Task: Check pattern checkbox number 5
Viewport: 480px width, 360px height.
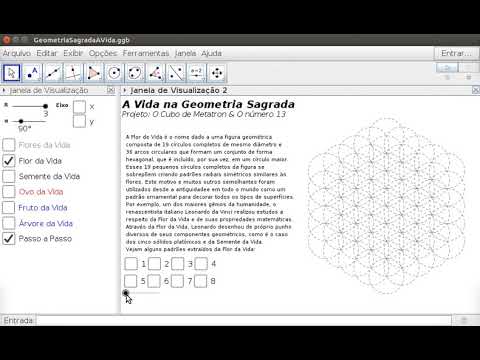Action: [130, 281]
